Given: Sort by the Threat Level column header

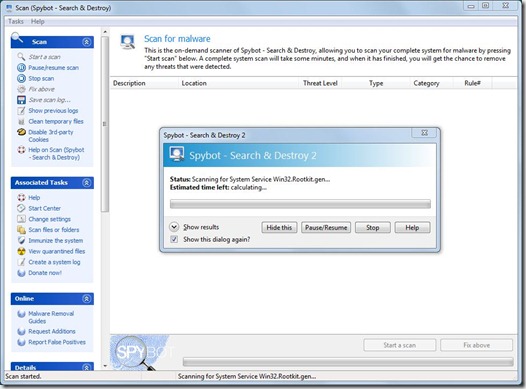Looking at the screenshot, I should (x=320, y=83).
